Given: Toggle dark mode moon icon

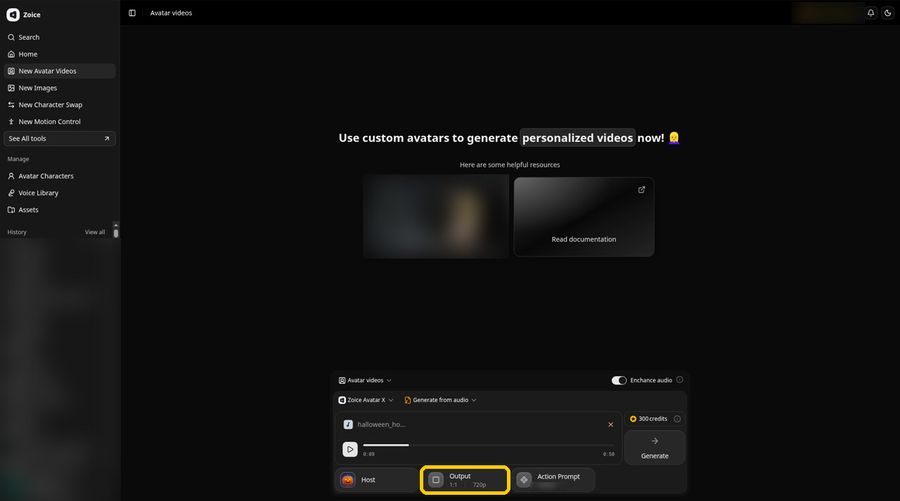Looking at the screenshot, I should tap(887, 13).
